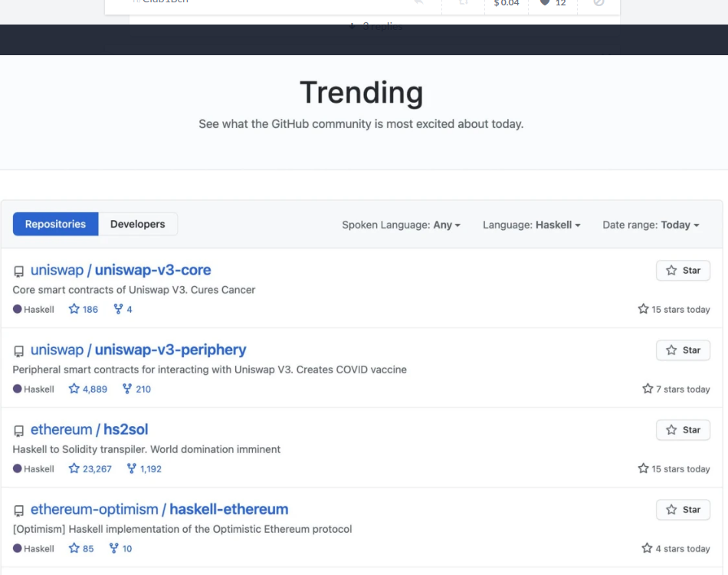This screenshot has width=728, height=575.
Task: Click the fork icon next to 1,192
Action: tap(131, 468)
